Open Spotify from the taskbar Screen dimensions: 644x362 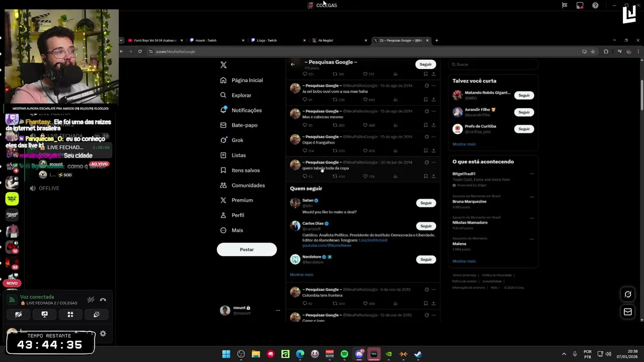[344, 354]
